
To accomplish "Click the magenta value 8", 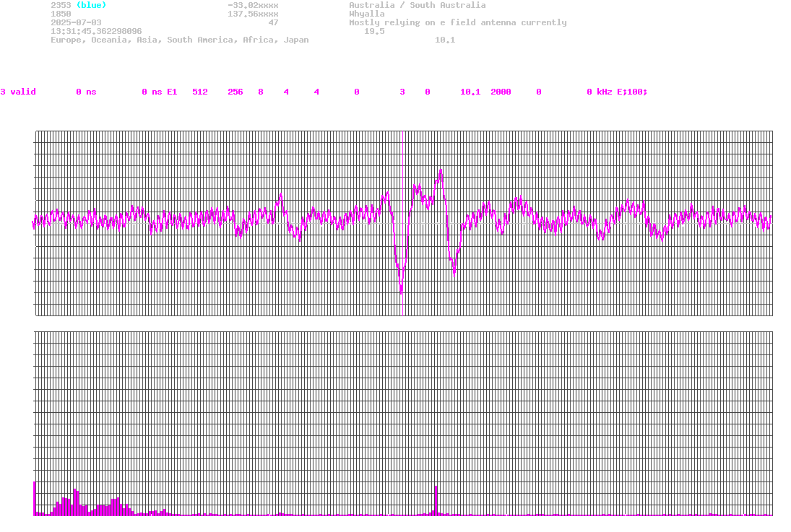I will pyautogui.click(x=261, y=92).
